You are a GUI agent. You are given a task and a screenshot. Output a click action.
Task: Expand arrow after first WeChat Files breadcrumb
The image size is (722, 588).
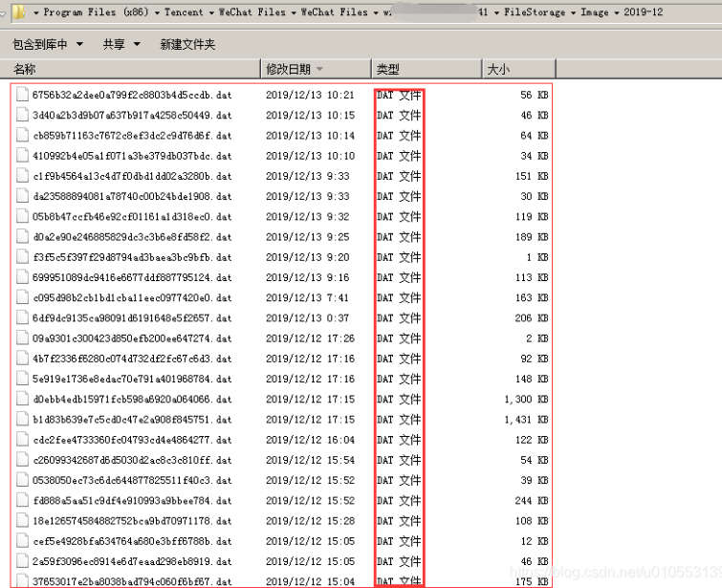click(x=294, y=12)
